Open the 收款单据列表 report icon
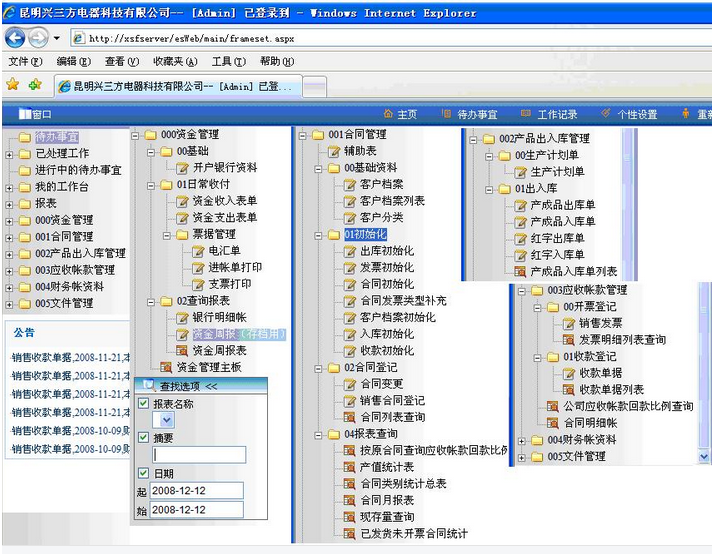Image resolution: width=714 pixels, height=554 pixels. tap(569, 390)
